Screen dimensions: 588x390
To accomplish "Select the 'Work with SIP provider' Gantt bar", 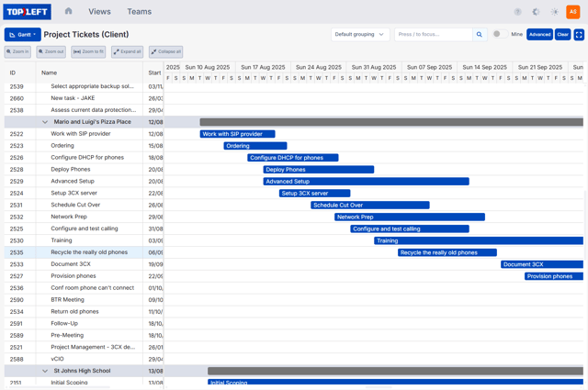I will tap(237, 134).
